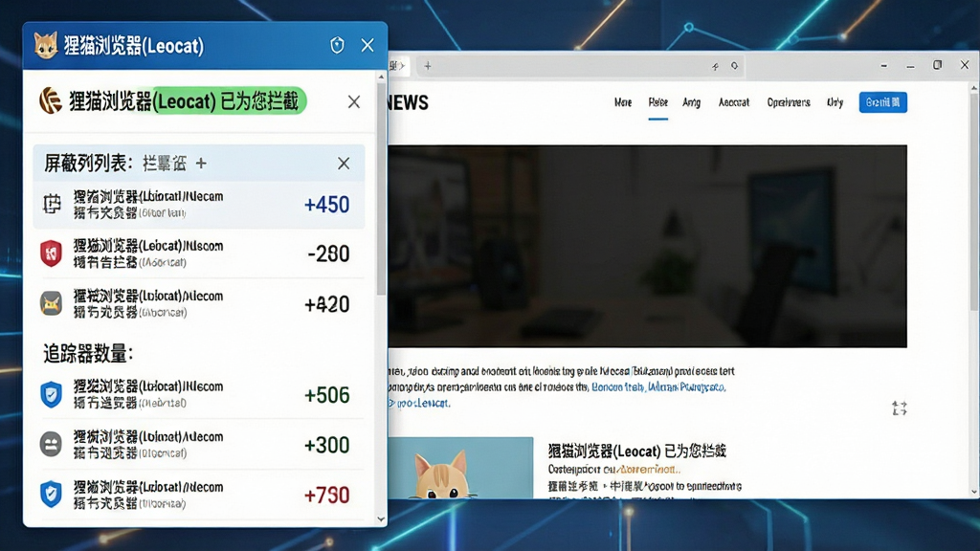Click the 追踪器数量 section heading

click(x=88, y=354)
